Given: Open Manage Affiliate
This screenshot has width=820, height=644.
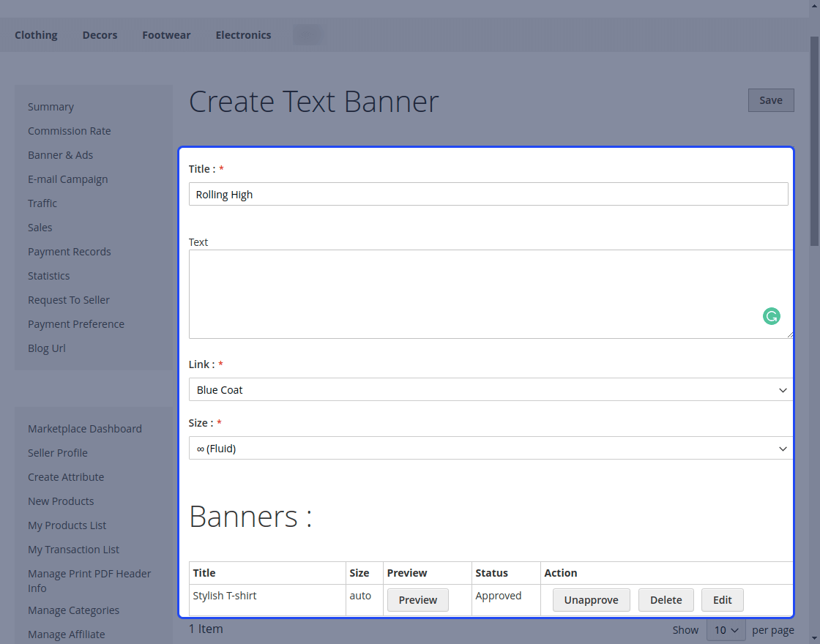Looking at the screenshot, I should coord(67,634).
